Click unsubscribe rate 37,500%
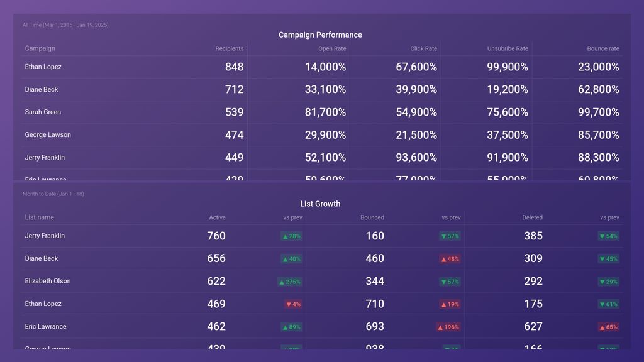The height and width of the screenshot is (362, 644). point(508,134)
